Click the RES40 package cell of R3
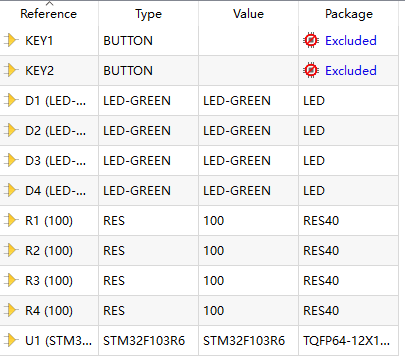Image resolution: width=405 pixels, height=363 pixels. point(348,280)
